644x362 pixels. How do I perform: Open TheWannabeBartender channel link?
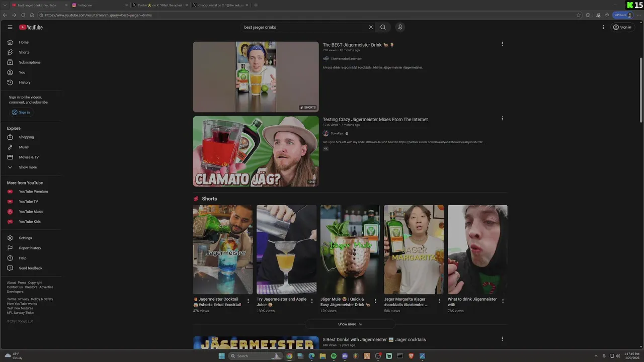(346, 59)
